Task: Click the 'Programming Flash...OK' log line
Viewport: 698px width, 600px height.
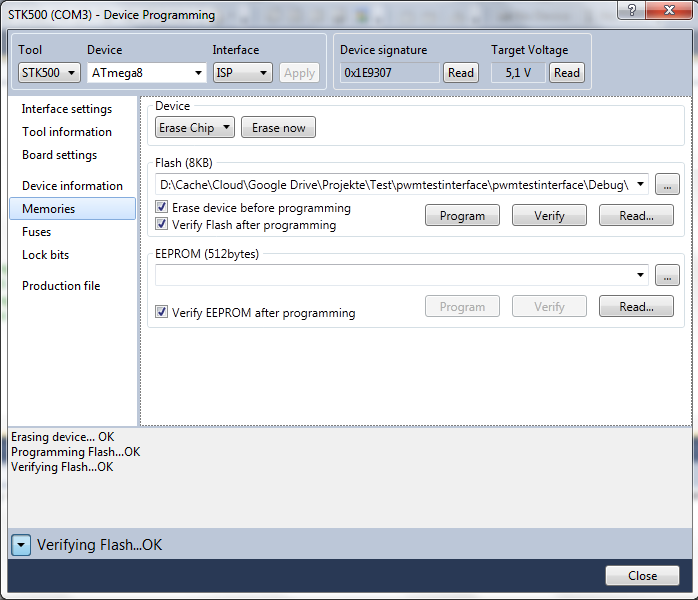Action: tap(75, 452)
